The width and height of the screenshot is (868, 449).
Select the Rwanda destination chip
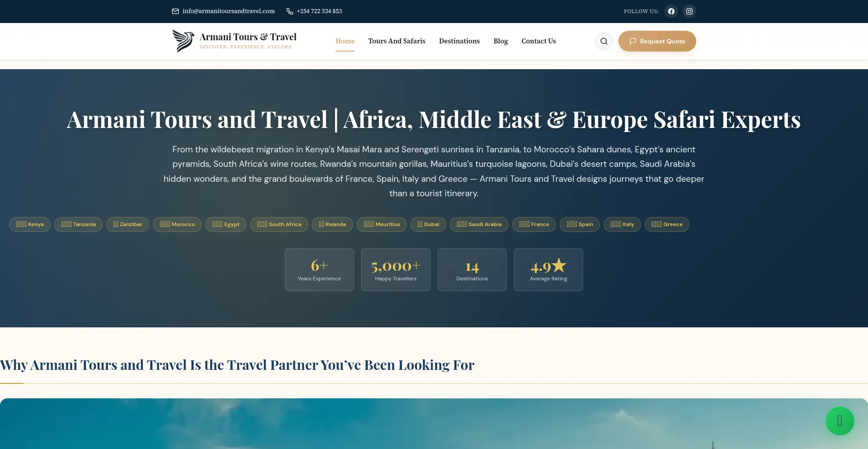click(332, 224)
